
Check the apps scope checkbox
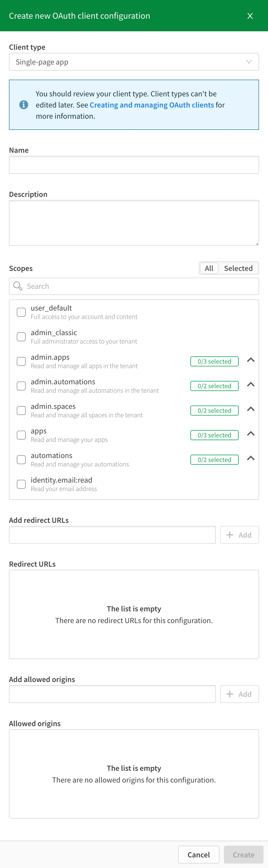[x=21, y=435]
